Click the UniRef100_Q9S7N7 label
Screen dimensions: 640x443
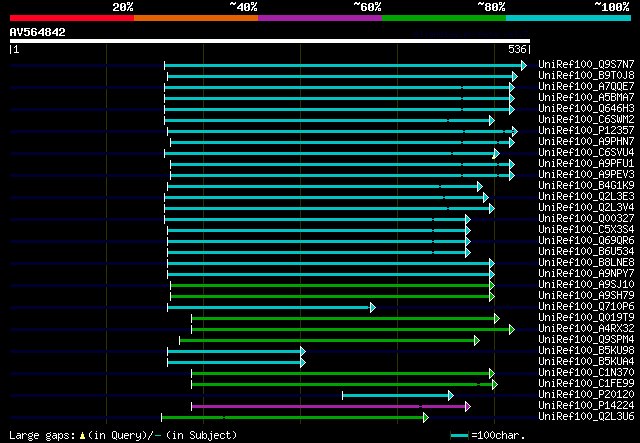[x=586, y=64]
